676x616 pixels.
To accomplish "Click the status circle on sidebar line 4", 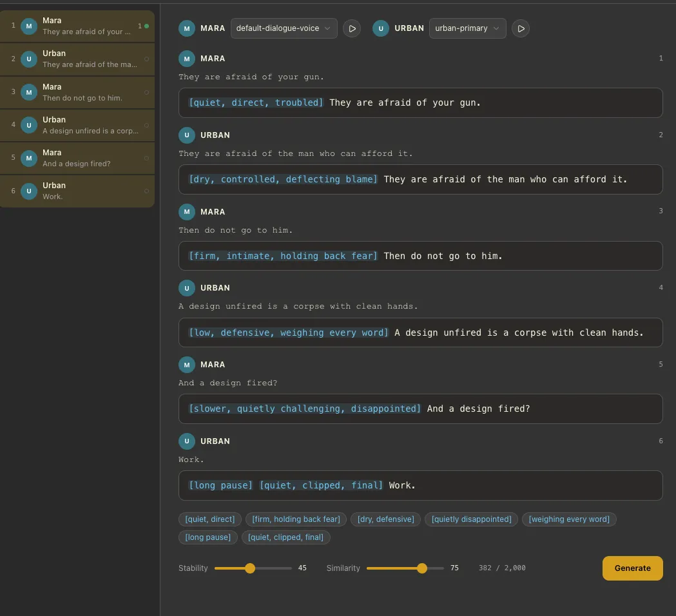I will (146, 126).
